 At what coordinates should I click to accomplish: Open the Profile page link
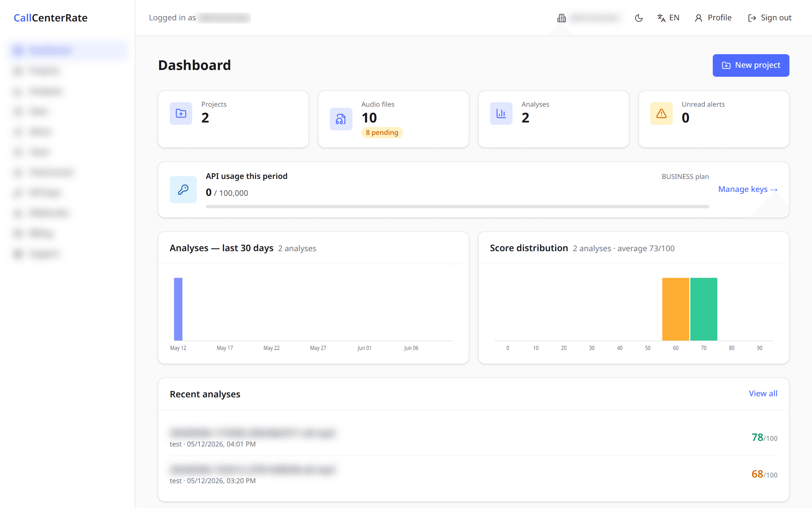pyautogui.click(x=713, y=18)
